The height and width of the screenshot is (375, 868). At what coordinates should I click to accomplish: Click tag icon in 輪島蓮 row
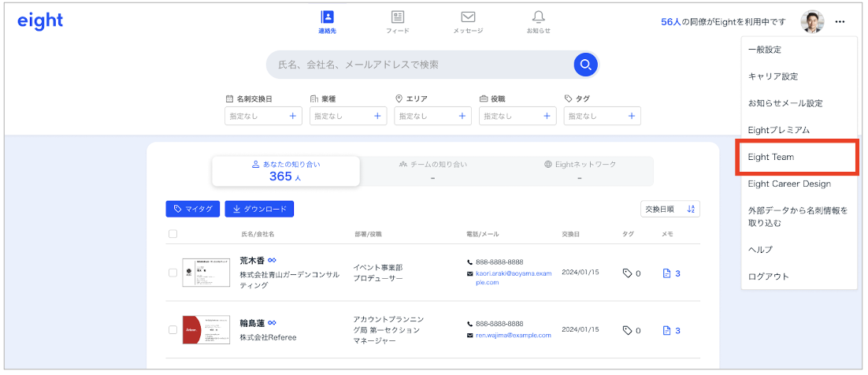627,331
